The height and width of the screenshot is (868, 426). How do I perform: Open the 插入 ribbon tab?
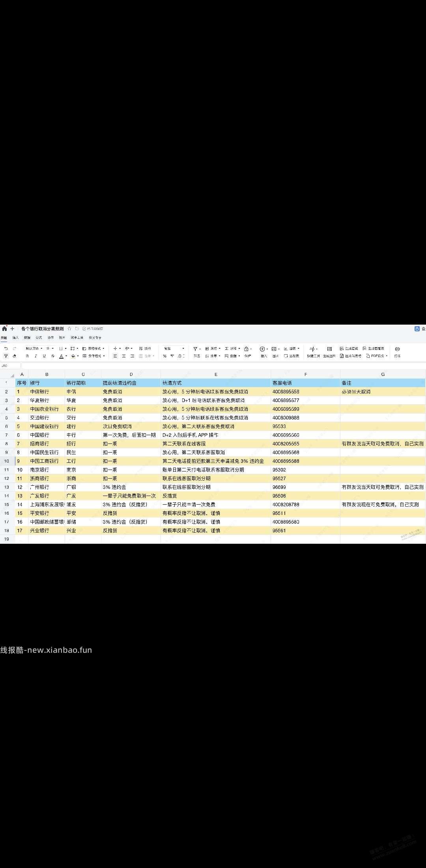(15, 338)
